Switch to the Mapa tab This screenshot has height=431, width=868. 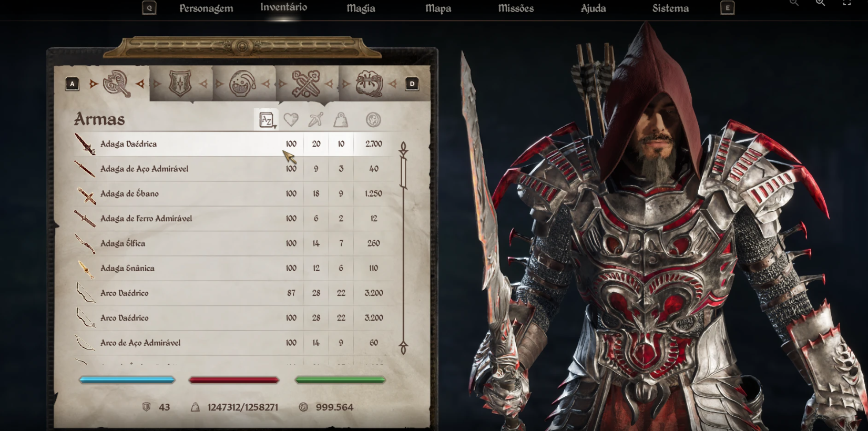438,8
